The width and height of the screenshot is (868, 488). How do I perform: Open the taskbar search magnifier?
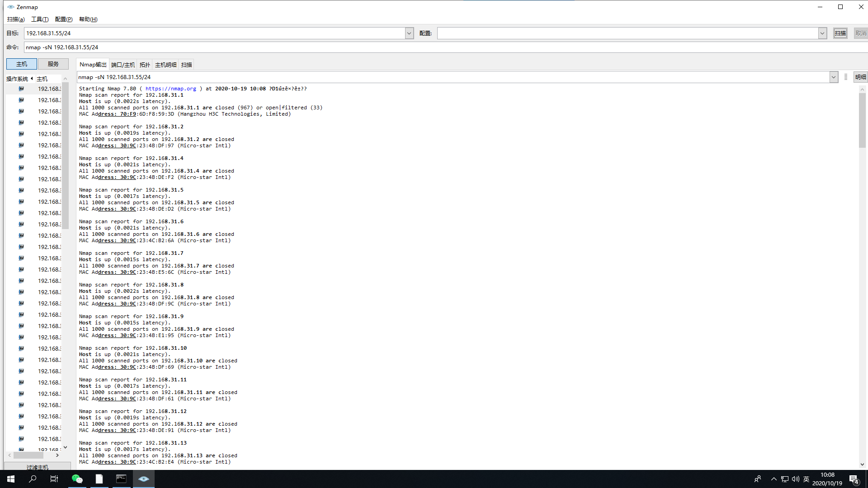[33, 479]
